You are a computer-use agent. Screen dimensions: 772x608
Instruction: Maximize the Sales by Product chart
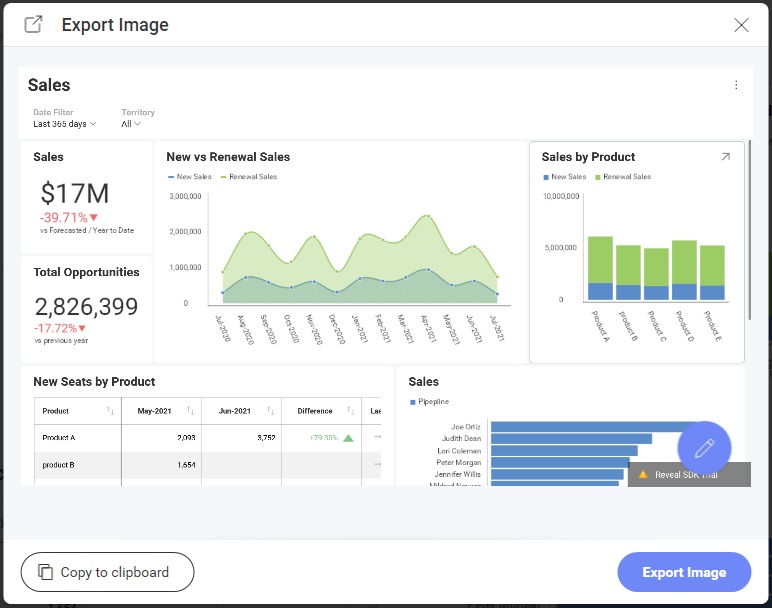[x=726, y=157]
